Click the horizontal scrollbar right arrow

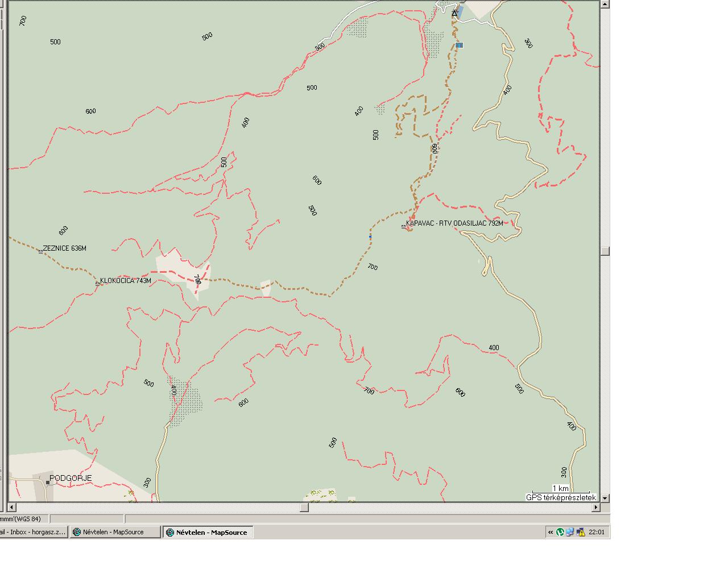click(x=595, y=507)
